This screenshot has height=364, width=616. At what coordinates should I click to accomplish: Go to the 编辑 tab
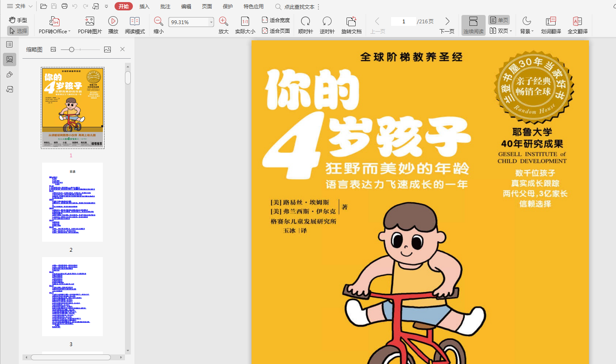tap(186, 6)
